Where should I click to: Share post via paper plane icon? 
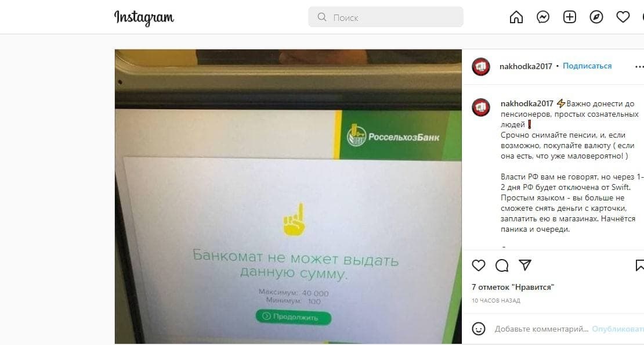point(525,265)
